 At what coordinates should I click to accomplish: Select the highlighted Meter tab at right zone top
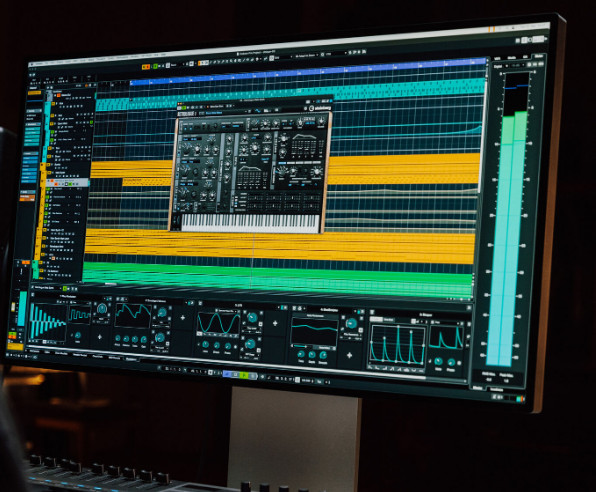[x=538, y=56]
